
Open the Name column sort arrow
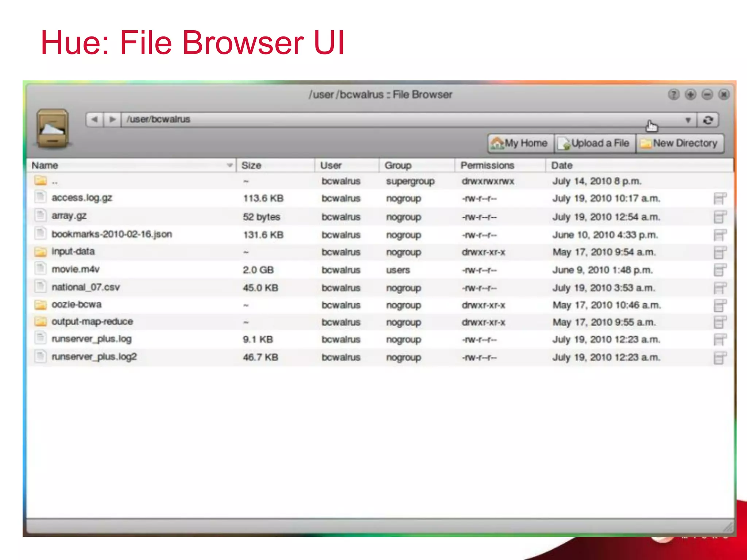click(230, 165)
